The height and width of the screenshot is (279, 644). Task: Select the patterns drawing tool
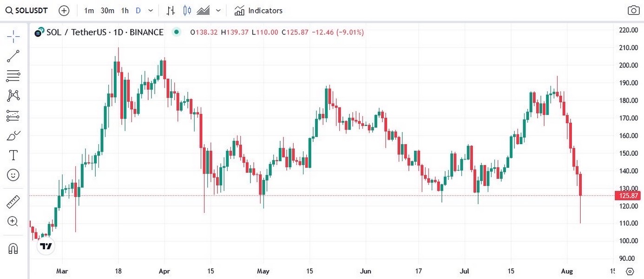(x=13, y=96)
